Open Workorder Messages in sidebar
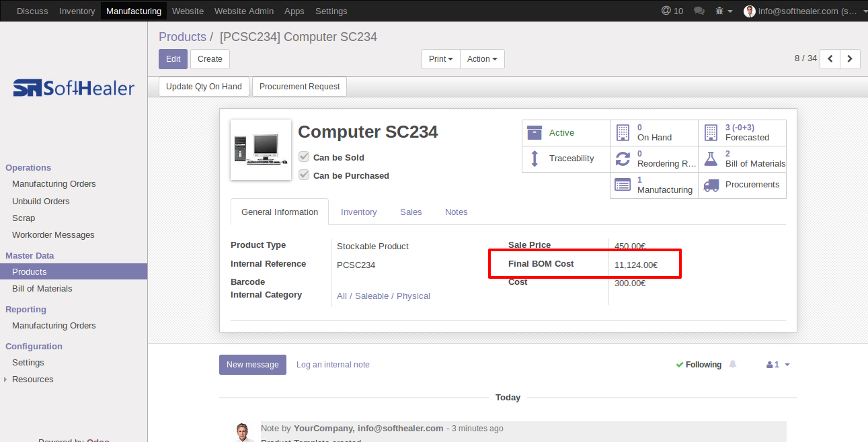The height and width of the screenshot is (442, 868). [x=53, y=234]
